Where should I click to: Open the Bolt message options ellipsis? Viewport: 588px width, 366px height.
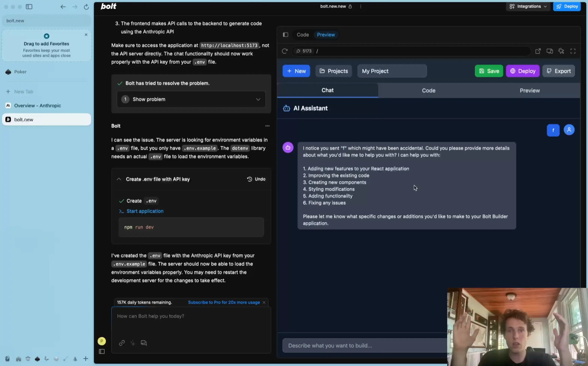[267, 126]
